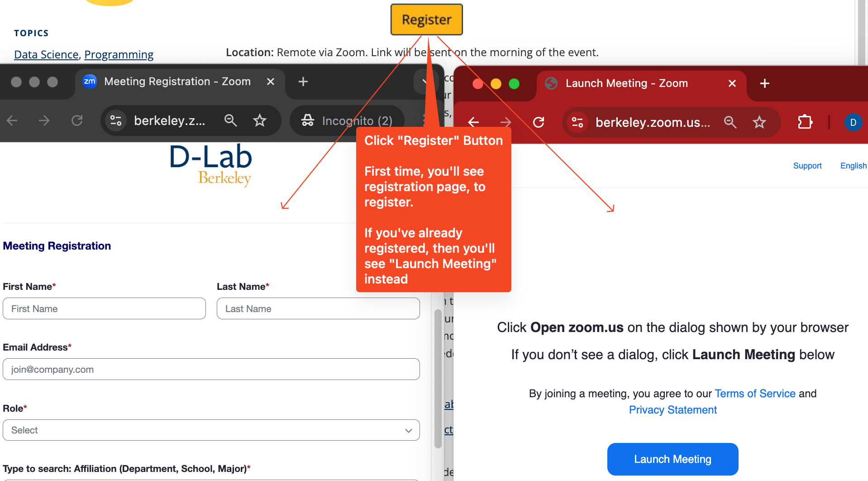868x481 pixels.
Task: Open the Data Science topic link
Action: click(x=46, y=54)
